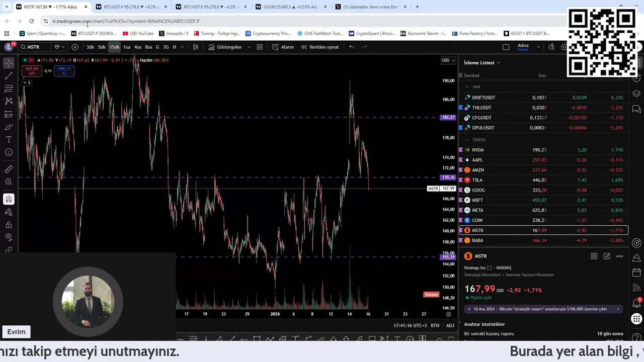Lock all drawing tools
Image resolution: width=644 pixels, height=362 pixels.
click(x=9, y=225)
